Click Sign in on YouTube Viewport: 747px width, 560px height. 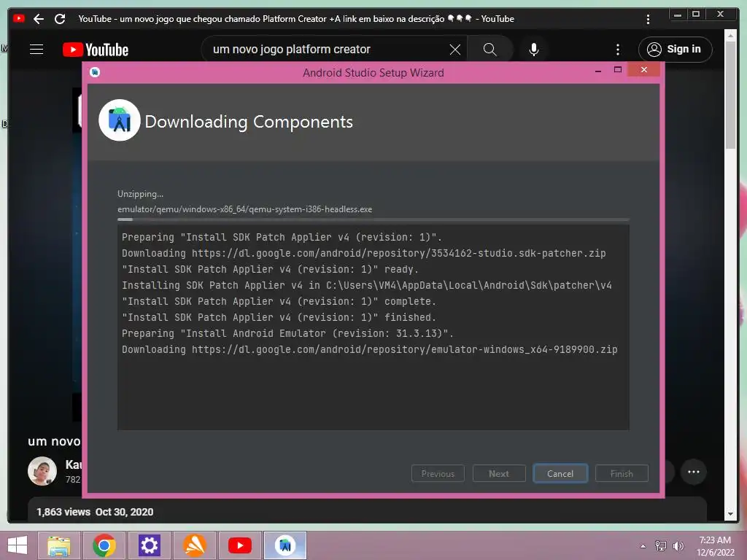[x=675, y=50]
